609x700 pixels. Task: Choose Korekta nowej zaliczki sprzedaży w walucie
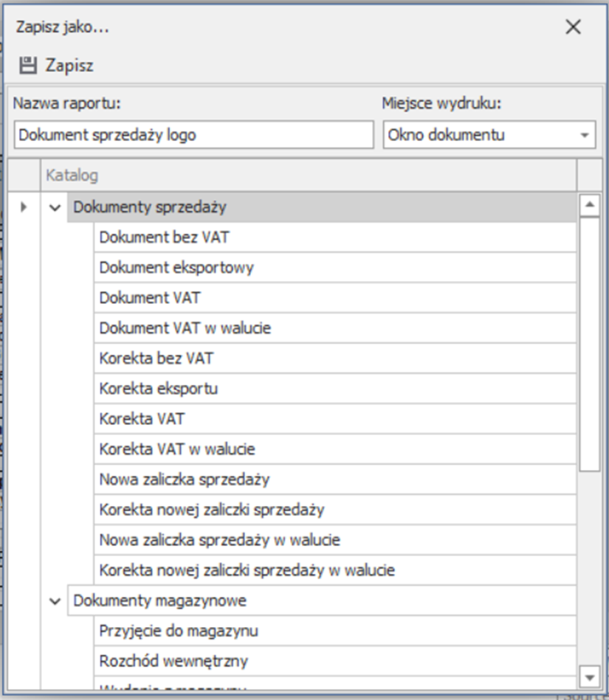[x=247, y=570]
